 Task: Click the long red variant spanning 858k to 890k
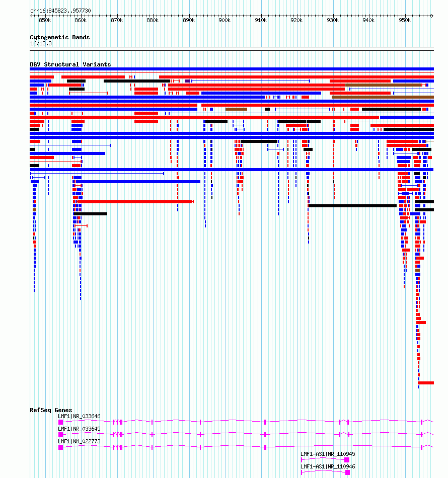pyautogui.click(x=135, y=202)
